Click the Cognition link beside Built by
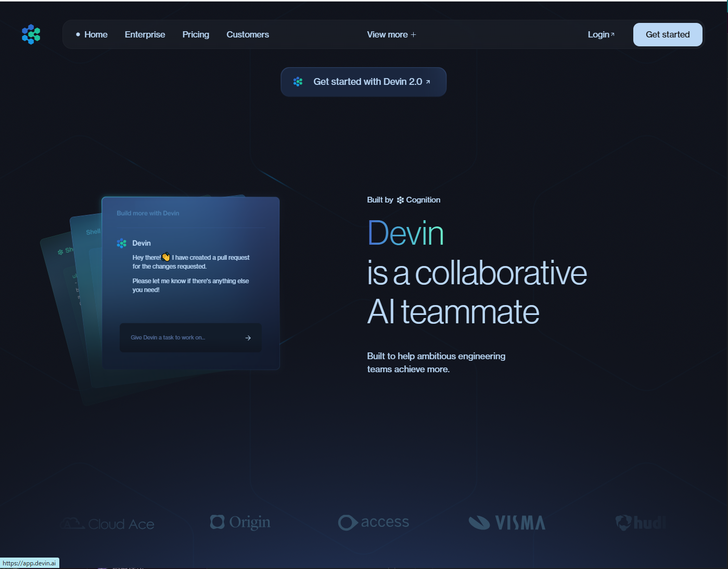The image size is (728, 569). point(419,200)
